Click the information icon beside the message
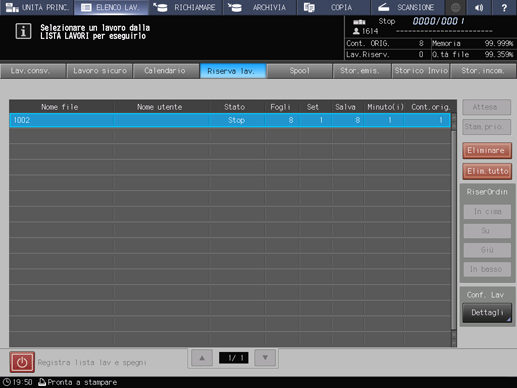Image resolution: width=517 pixels, height=388 pixels. (23, 31)
